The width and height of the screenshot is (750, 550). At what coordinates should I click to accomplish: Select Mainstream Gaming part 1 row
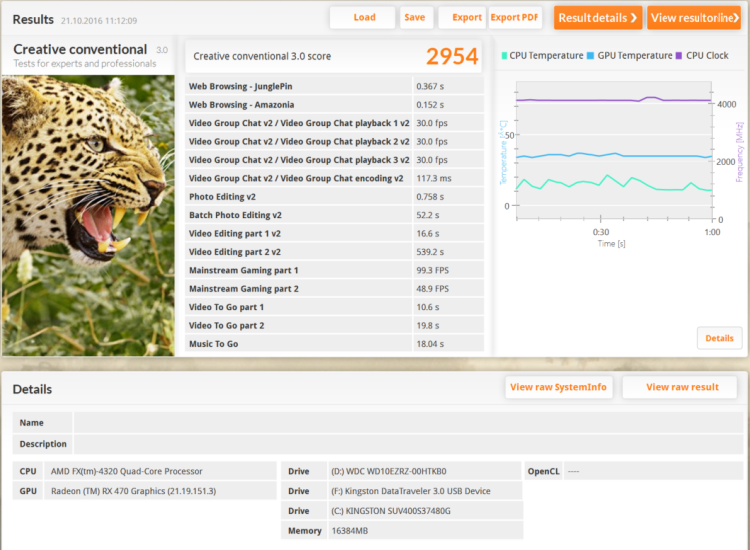click(x=334, y=270)
